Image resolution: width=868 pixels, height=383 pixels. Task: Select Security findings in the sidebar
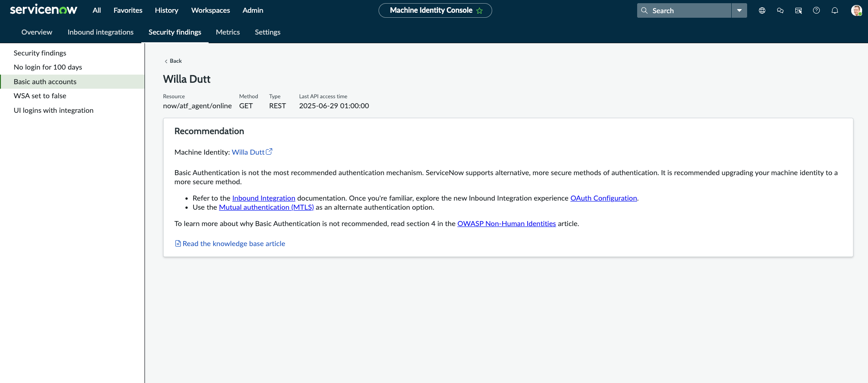(72, 53)
